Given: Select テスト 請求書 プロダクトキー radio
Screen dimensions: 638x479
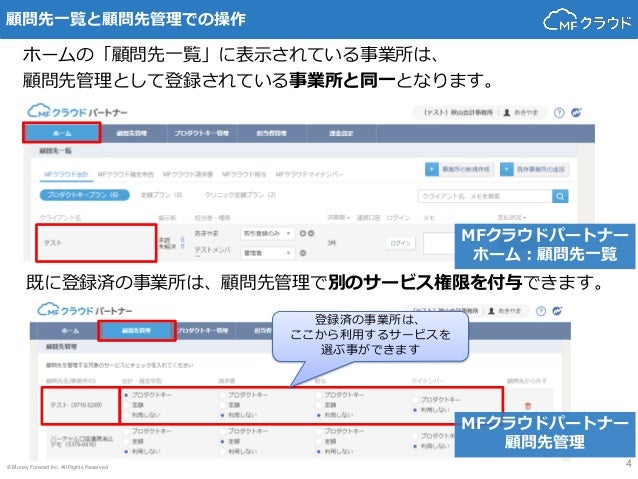Looking at the screenshot, I should [x=222, y=395].
